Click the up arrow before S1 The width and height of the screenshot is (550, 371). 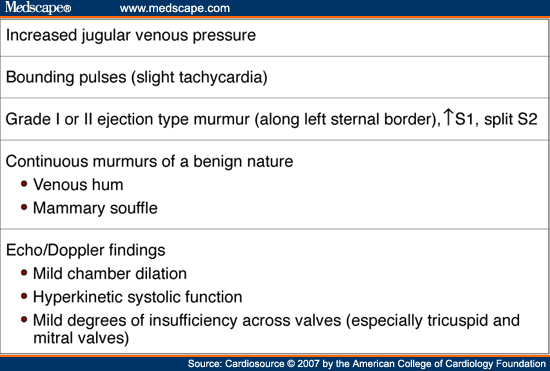tap(448, 117)
